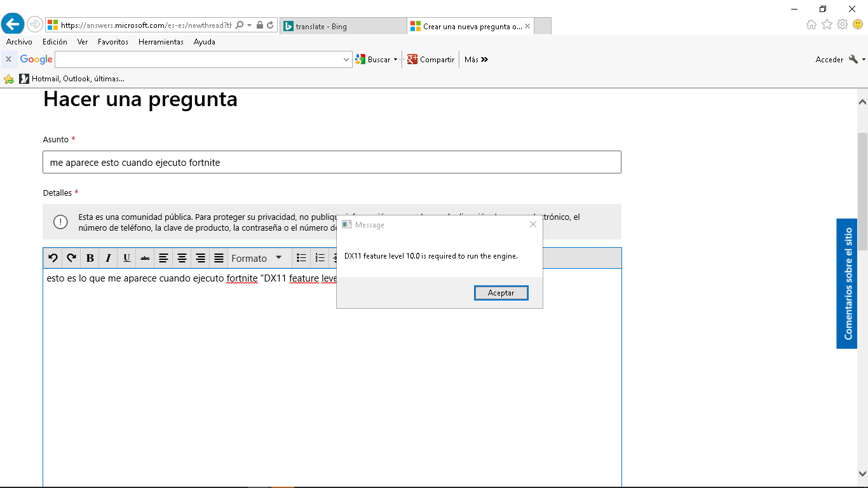Open 'Comentarios sobre el sitio' side tab
This screenshot has height=488, width=868.
847,284
